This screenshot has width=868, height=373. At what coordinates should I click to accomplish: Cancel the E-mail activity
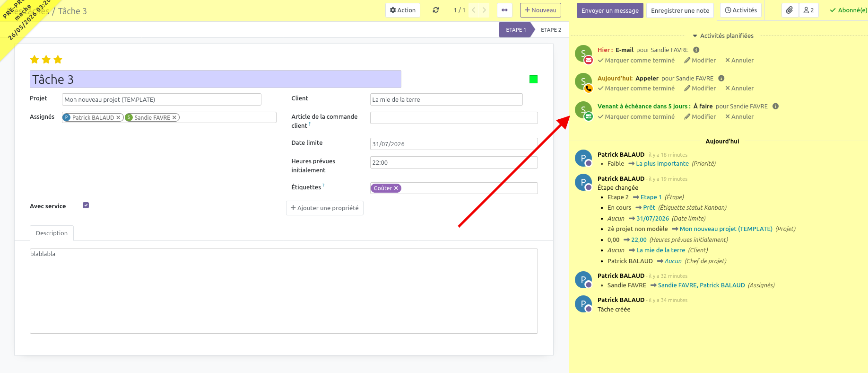point(739,61)
